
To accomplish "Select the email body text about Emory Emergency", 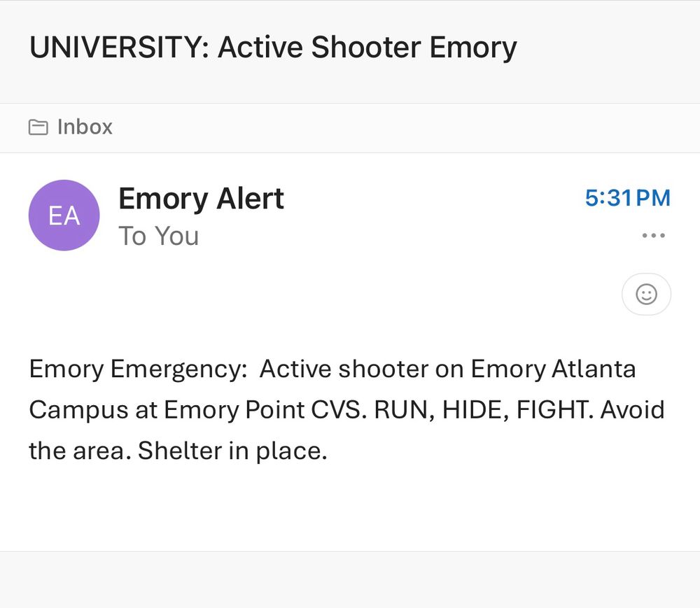I will click(x=346, y=410).
